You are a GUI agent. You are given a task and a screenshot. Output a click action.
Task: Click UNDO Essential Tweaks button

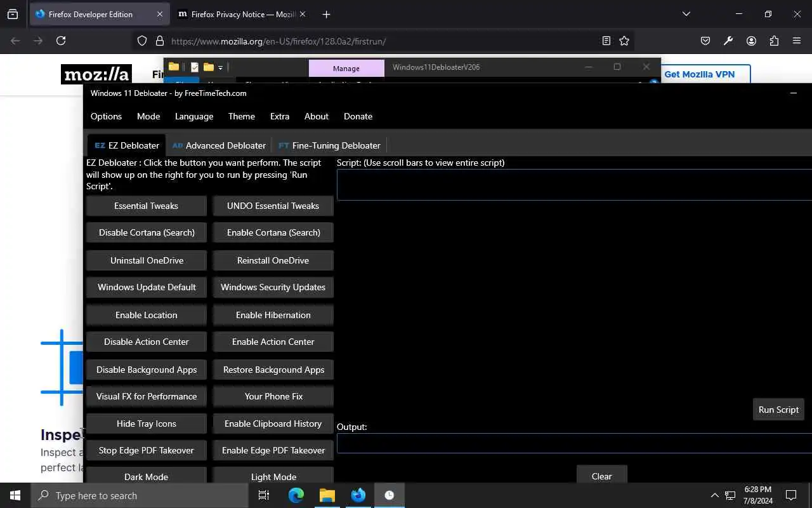[x=273, y=206]
